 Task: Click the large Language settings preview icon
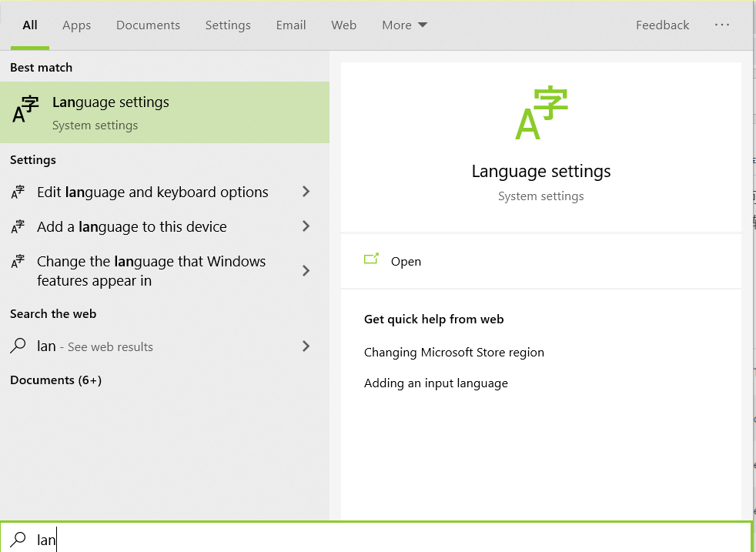click(x=540, y=115)
